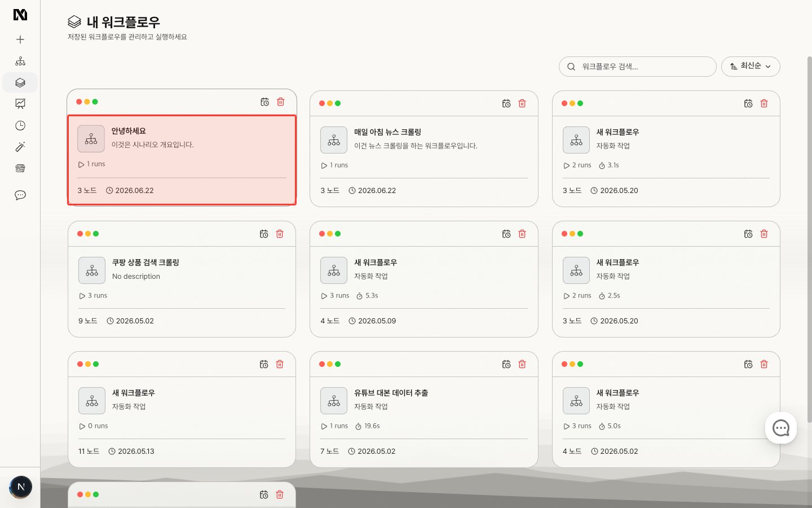
Task: Open the clock history icon in sidebar
Action: point(20,125)
